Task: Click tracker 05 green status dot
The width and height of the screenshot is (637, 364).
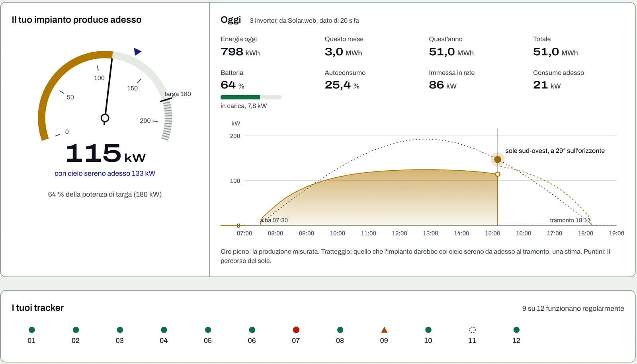Action: point(208,330)
